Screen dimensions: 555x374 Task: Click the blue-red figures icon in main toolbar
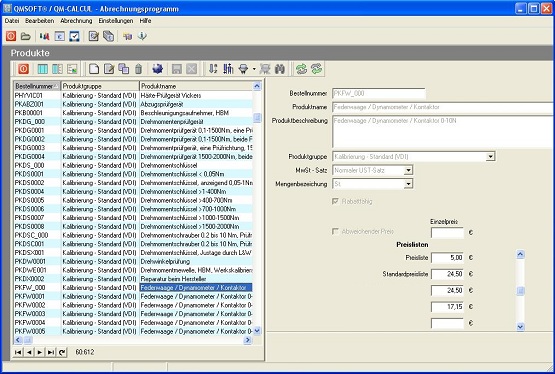click(x=44, y=36)
